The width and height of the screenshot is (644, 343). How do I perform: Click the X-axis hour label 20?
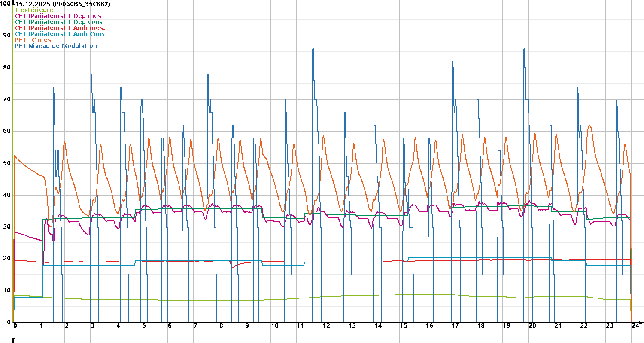[x=532, y=326]
